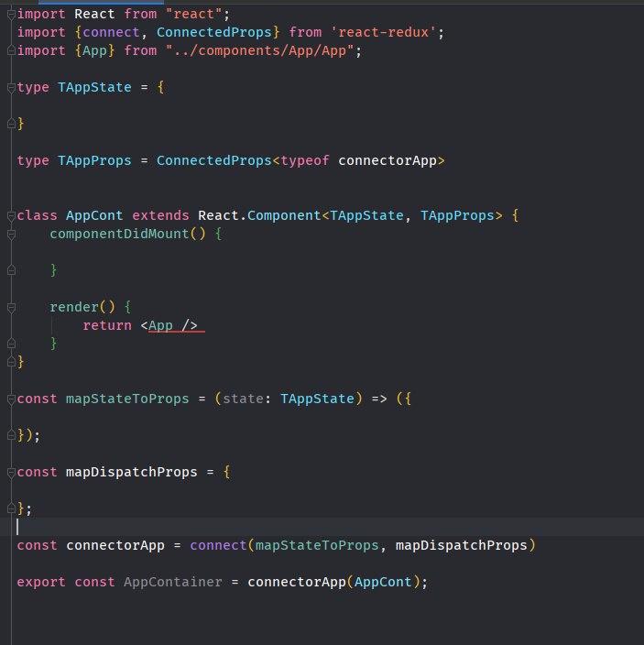Click the 'componentDidMount' method name

click(119, 234)
